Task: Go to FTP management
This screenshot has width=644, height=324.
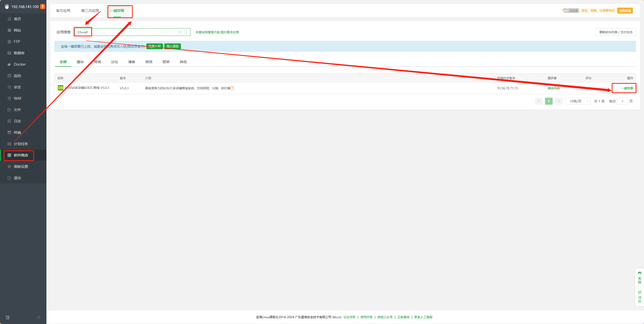Action: pos(23,42)
